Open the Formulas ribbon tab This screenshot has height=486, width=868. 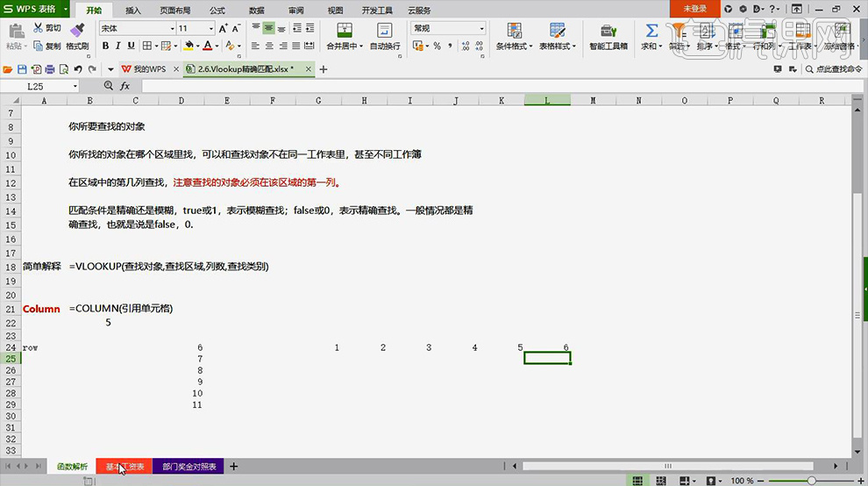217,10
